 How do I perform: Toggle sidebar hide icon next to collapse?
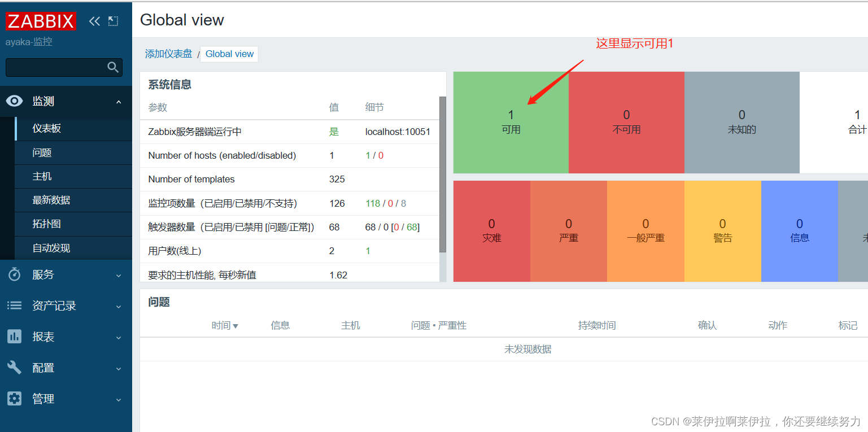[113, 21]
